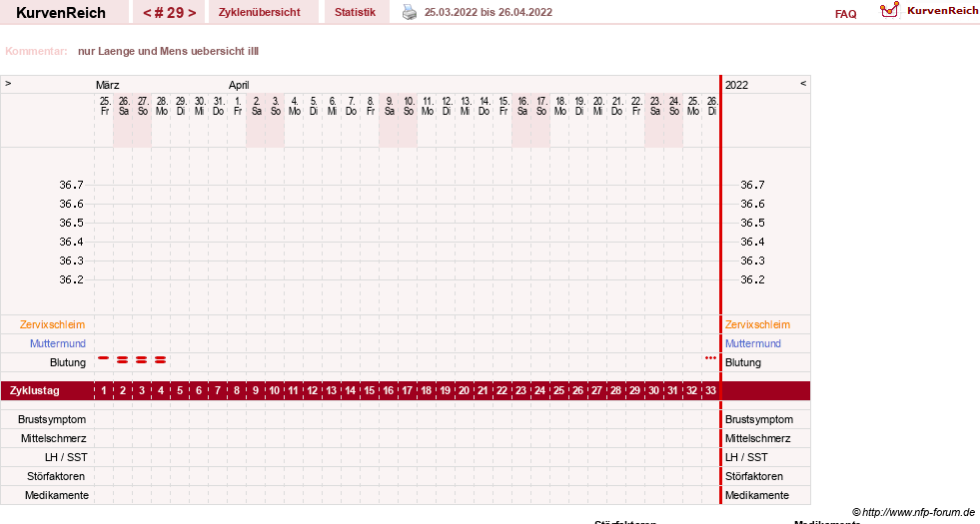This screenshot has width=980, height=524.
Task: Go to previous cycle with the < arrow before # 29
Action: pos(147,13)
